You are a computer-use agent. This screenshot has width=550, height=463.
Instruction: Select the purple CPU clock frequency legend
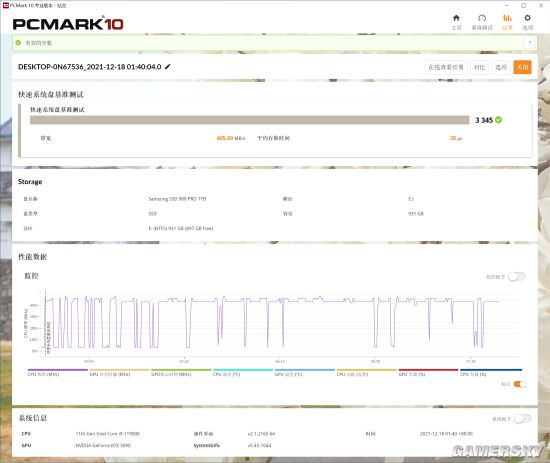(x=58, y=372)
